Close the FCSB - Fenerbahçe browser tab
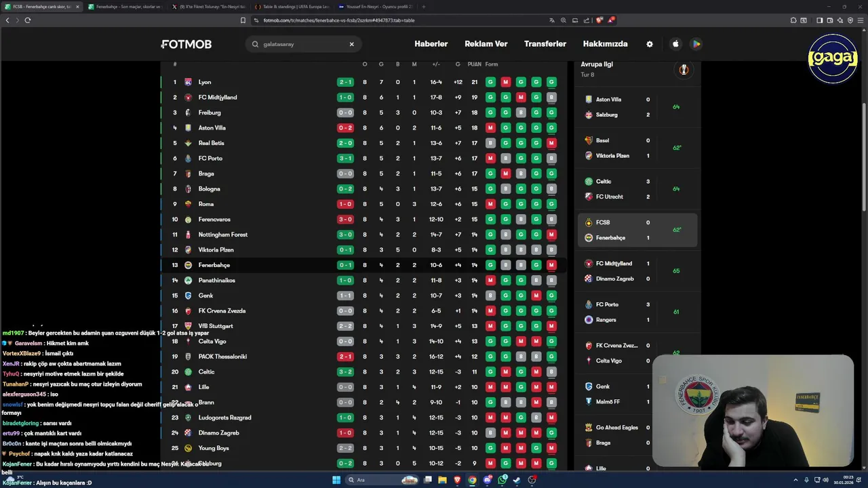 point(77,7)
